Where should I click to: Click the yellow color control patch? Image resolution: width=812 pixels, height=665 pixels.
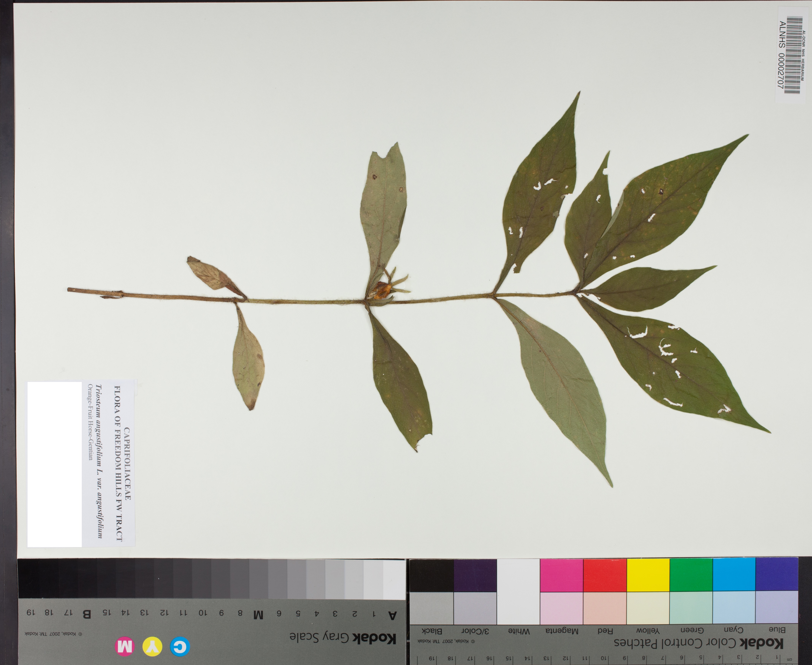[648, 575]
